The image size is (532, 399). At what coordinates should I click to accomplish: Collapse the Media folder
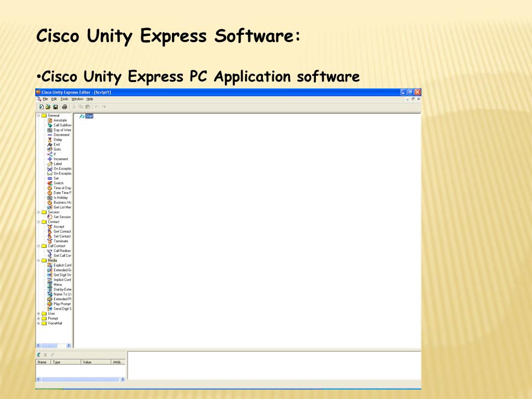(x=38, y=261)
